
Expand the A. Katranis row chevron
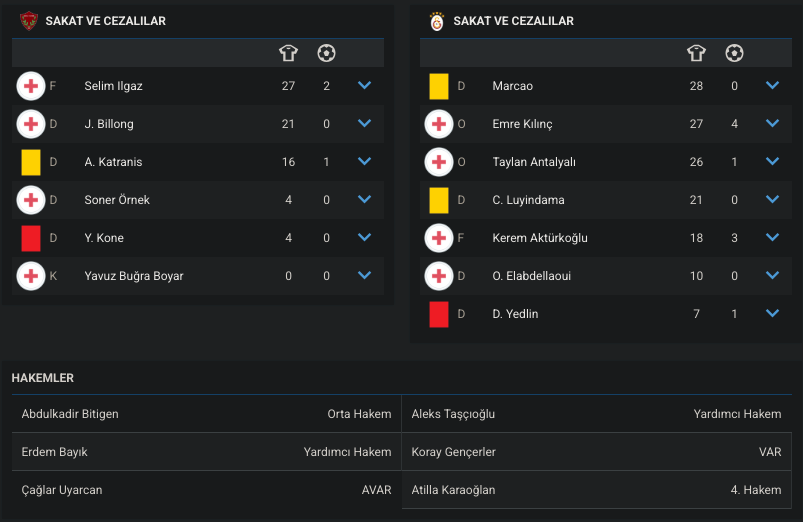point(364,161)
